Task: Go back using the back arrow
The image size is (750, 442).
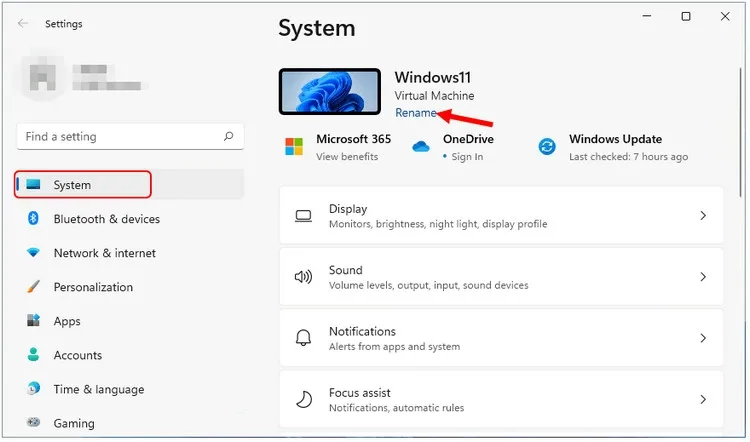Action: click(x=23, y=23)
